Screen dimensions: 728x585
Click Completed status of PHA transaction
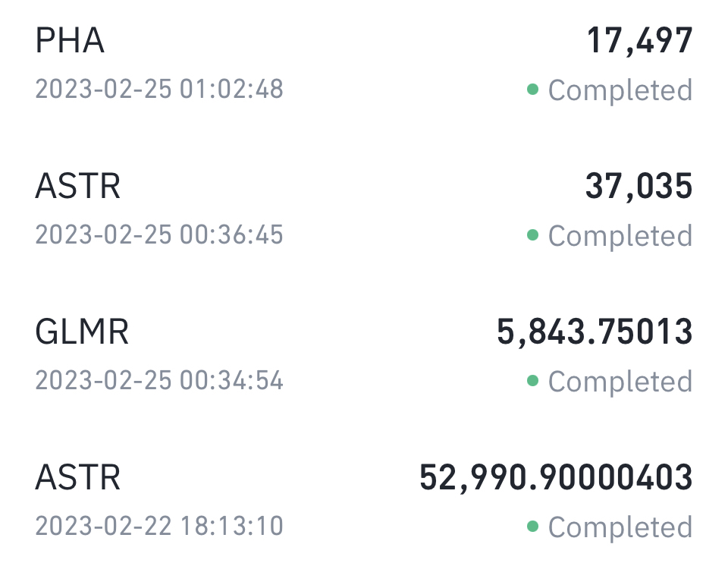click(x=620, y=90)
